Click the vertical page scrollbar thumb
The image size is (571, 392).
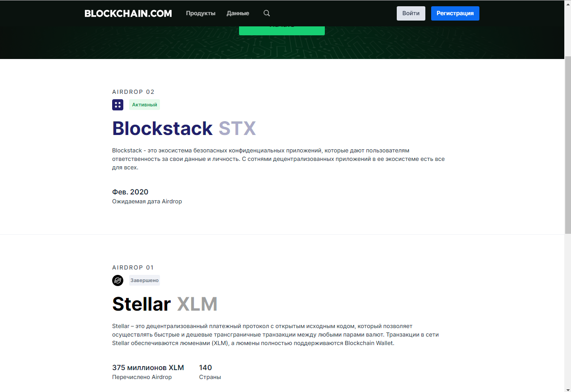[567, 143]
